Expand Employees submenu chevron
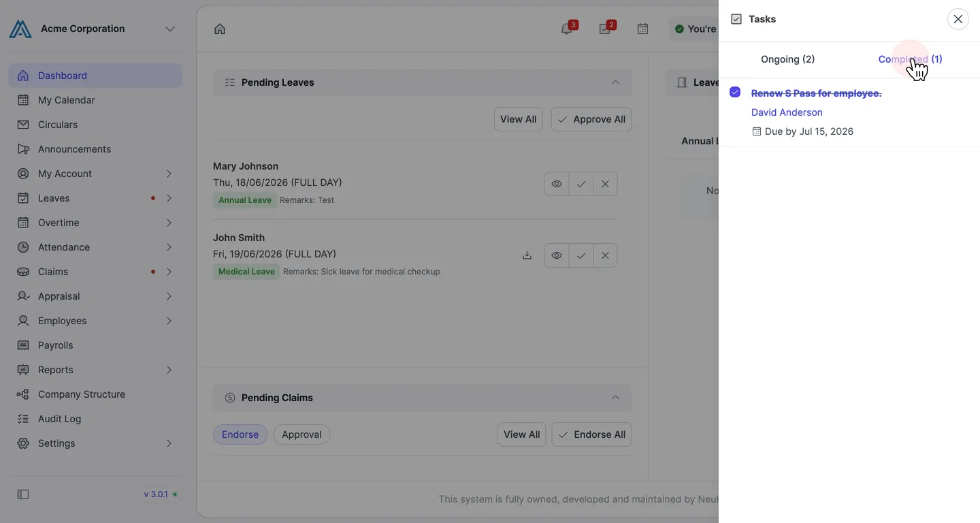Viewport: 980px width, 523px height. coord(169,321)
